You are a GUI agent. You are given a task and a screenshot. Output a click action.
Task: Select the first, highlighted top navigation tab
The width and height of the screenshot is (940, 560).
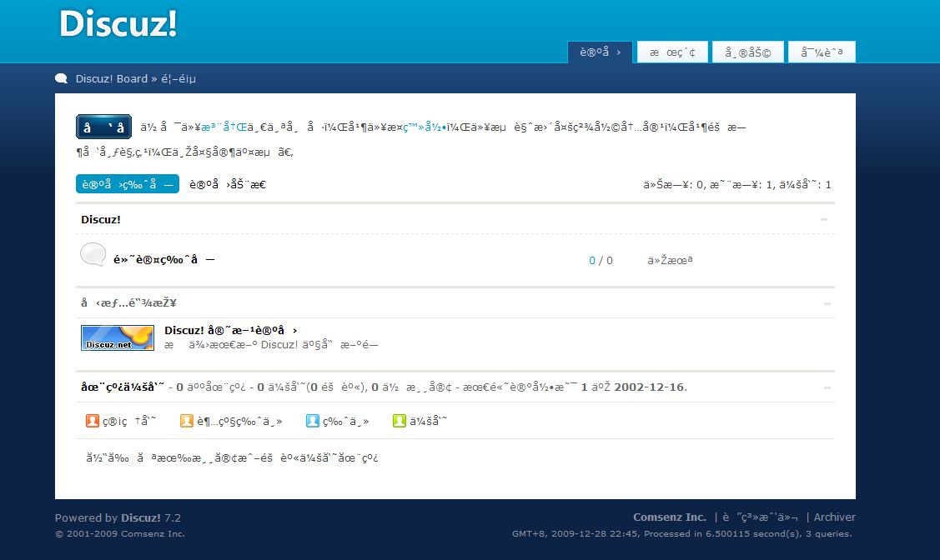pos(600,52)
